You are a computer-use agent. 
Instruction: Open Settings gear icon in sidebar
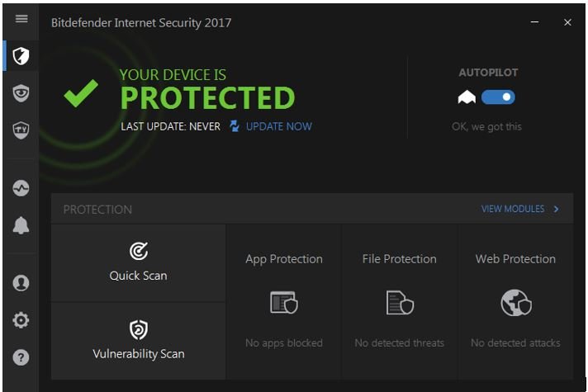click(x=21, y=320)
